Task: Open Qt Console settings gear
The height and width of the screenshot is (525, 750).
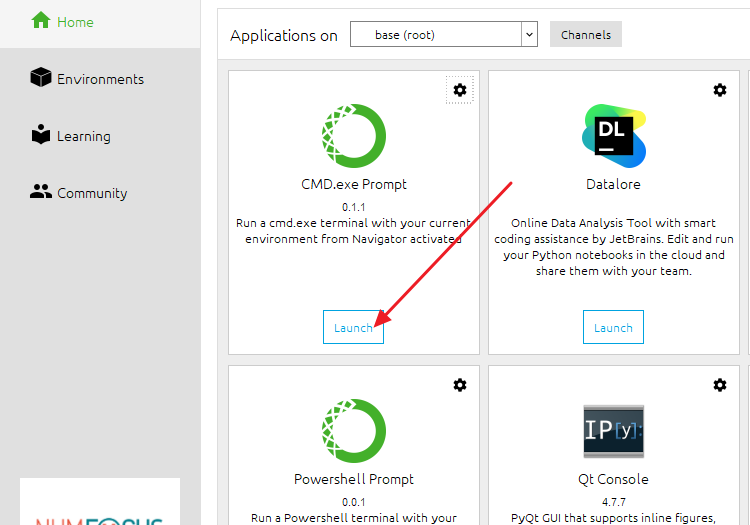Action: coord(719,385)
